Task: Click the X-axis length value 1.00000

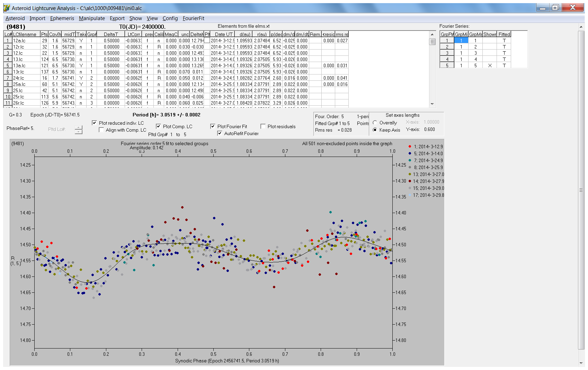Action: point(431,122)
